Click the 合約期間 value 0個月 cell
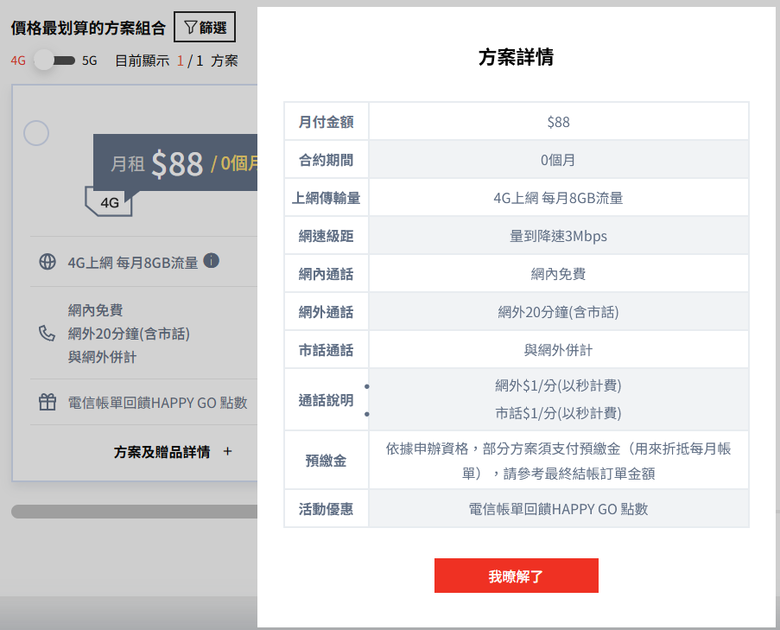The image size is (780, 630). tap(558, 160)
